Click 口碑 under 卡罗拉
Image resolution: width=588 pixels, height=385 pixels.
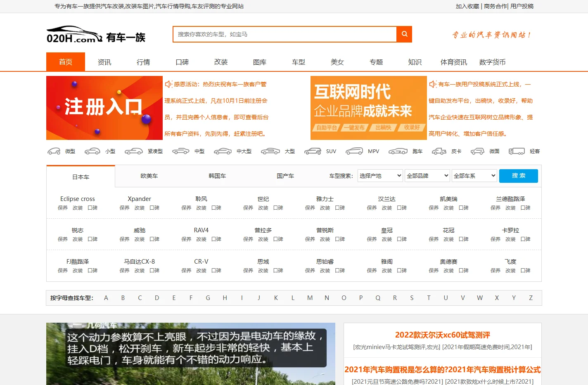[526, 239]
